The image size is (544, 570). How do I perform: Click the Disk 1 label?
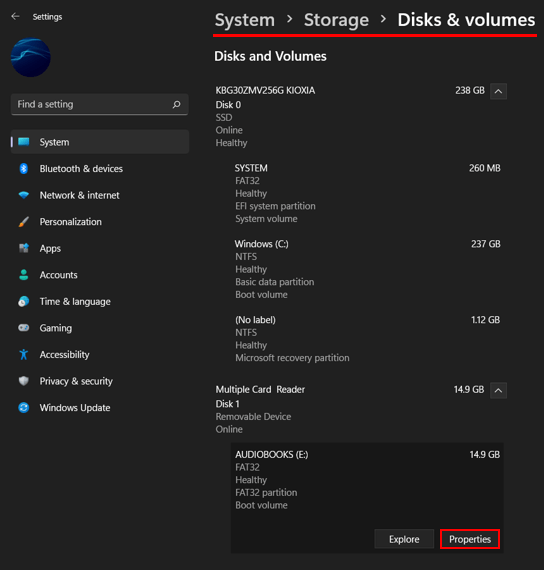point(228,404)
